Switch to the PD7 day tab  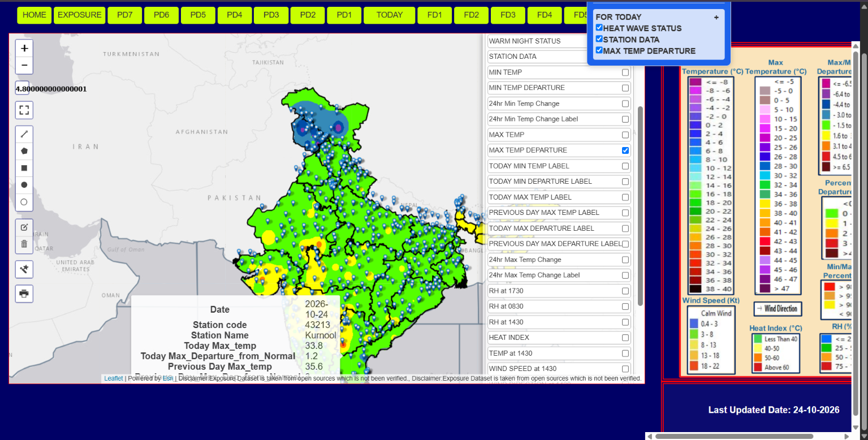click(x=125, y=15)
